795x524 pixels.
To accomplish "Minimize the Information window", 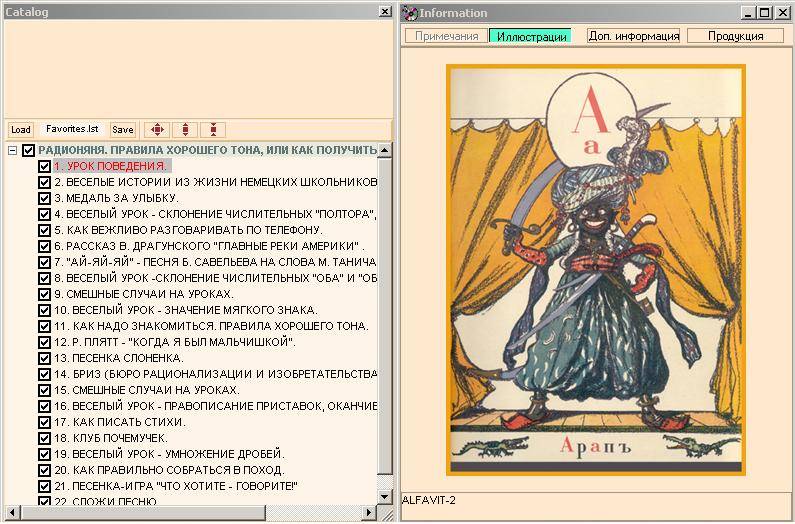I will pyautogui.click(x=748, y=13).
